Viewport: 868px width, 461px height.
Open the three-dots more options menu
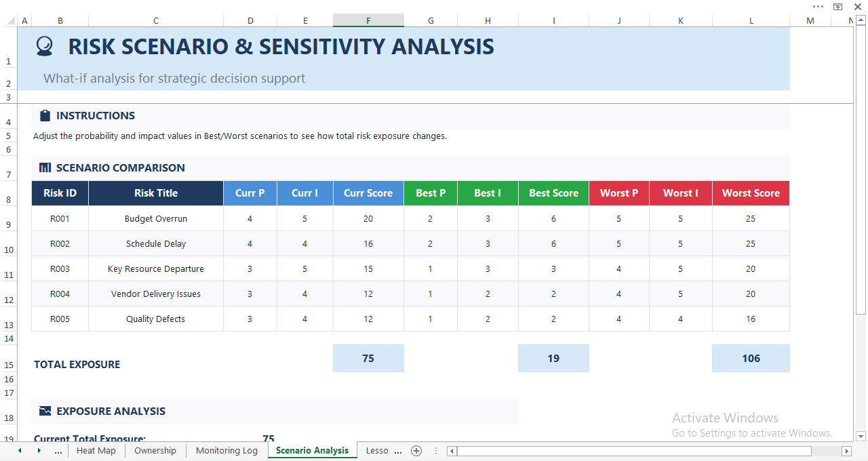(x=818, y=6)
